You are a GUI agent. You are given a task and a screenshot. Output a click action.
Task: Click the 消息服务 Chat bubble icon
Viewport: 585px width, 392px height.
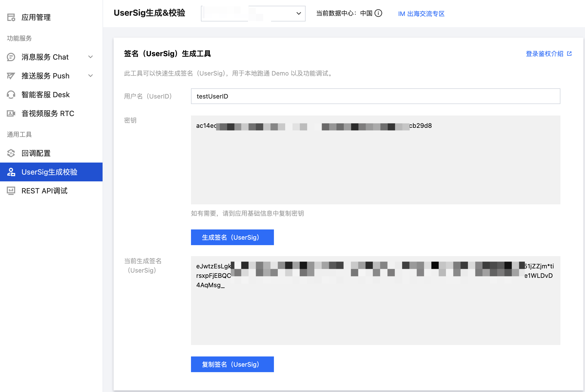(11, 57)
